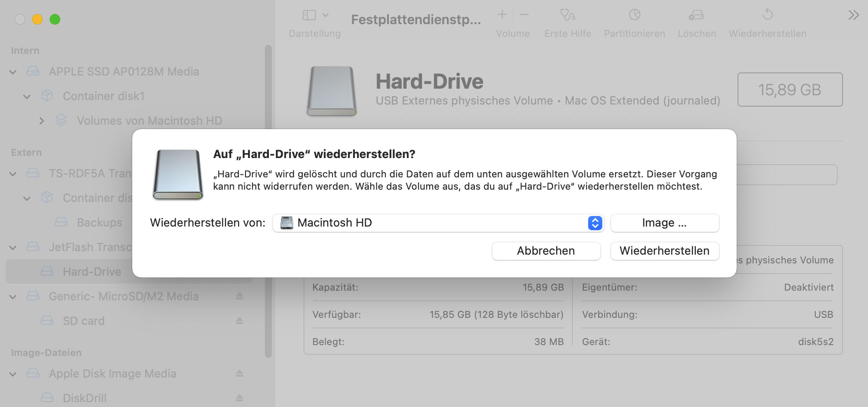Click the Deaktiviert owner value
Viewport: 868px width, 407px height.
pyautogui.click(x=809, y=288)
